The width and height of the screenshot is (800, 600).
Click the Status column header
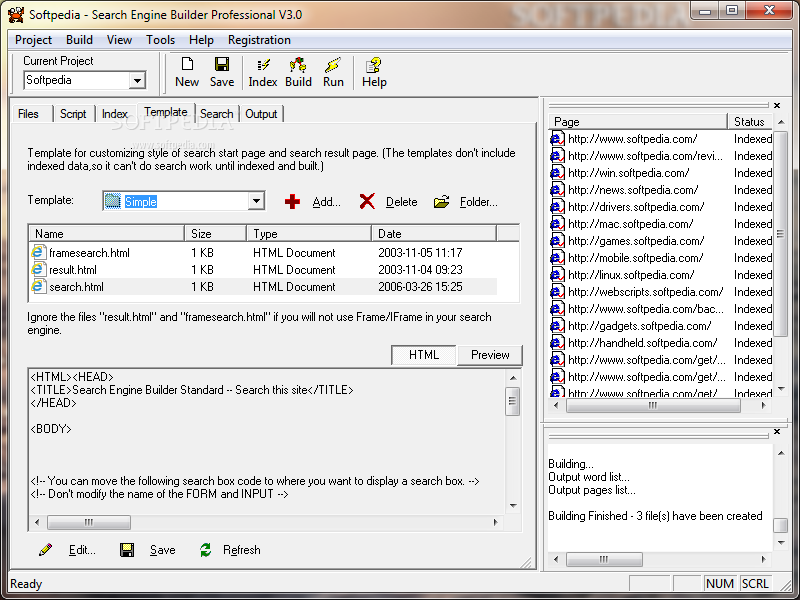750,121
